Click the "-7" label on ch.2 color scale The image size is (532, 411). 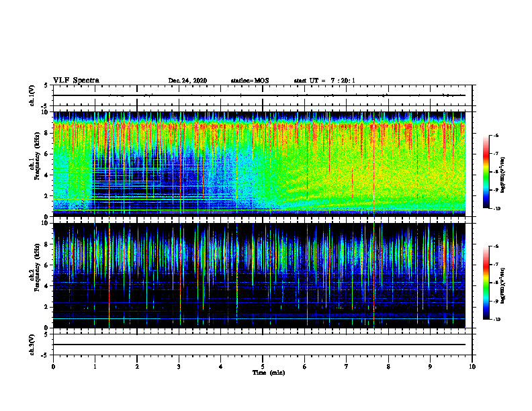pyautogui.click(x=496, y=265)
